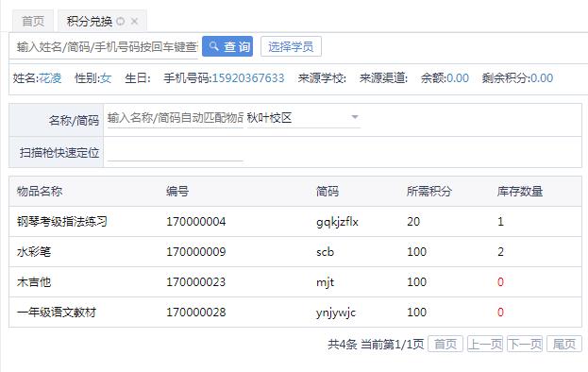Screen dimensions: 588x372
Task: Click short code gqkjzflx
Action: point(337,222)
